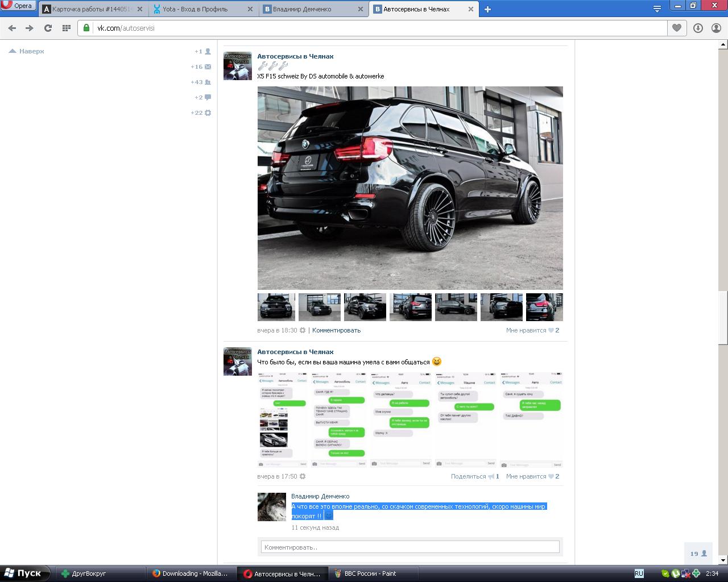Open the вчера в 17:50 post timestamp

[277, 476]
